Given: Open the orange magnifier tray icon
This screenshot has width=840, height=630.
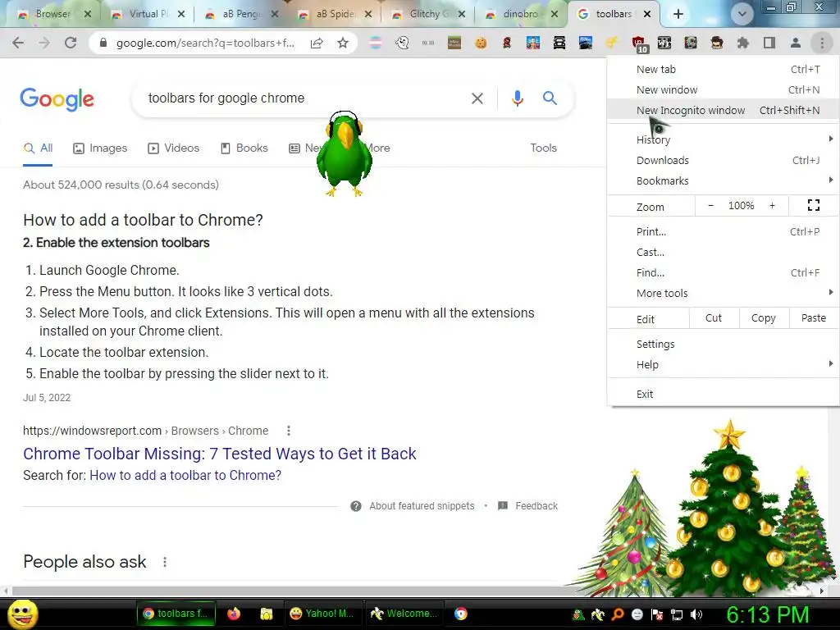Looking at the screenshot, I should (x=617, y=614).
